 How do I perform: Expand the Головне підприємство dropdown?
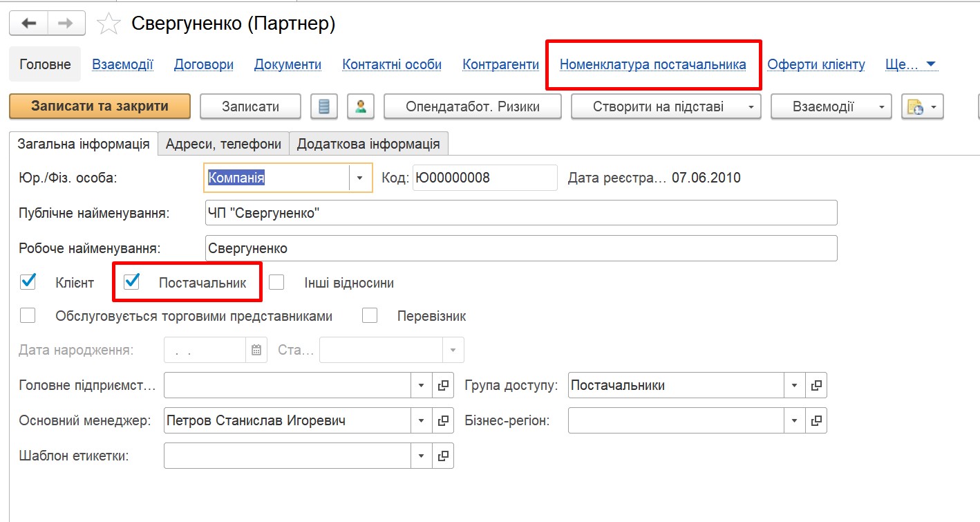[x=422, y=385]
